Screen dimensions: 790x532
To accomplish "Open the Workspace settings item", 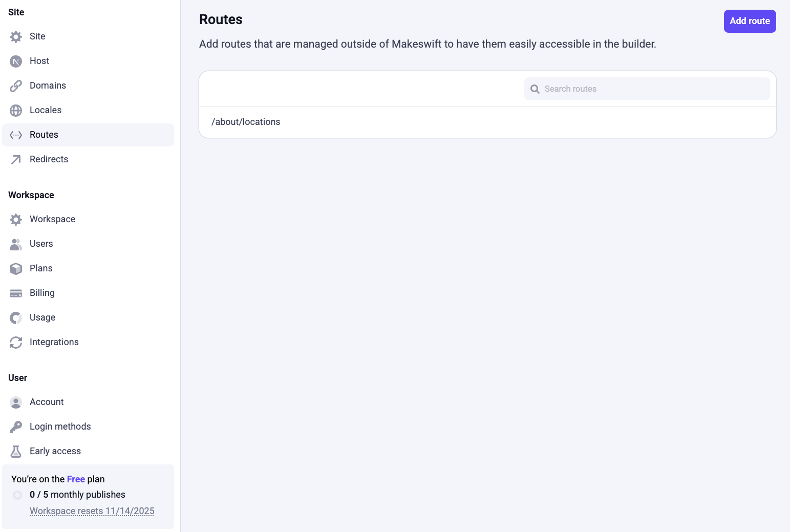I will pos(52,219).
